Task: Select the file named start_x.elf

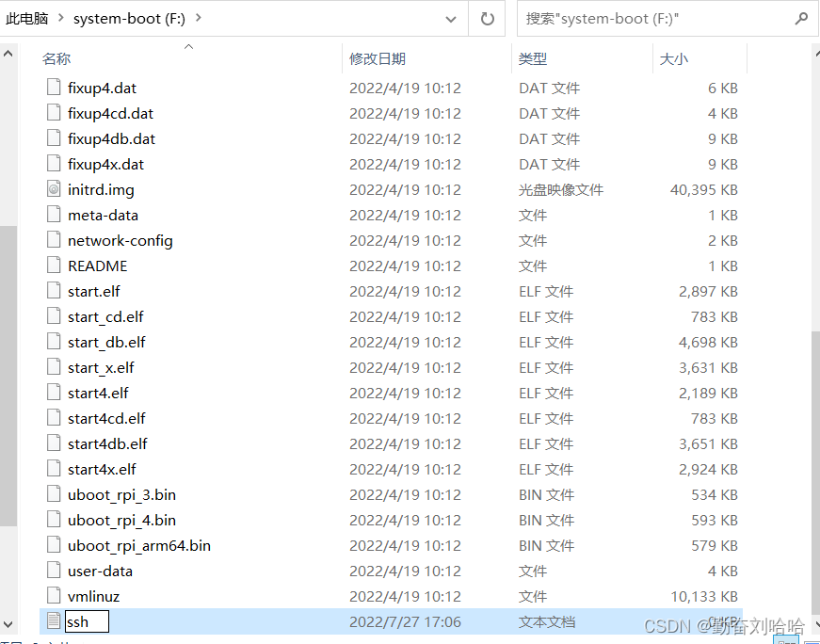Action: (x=101, y=368)
